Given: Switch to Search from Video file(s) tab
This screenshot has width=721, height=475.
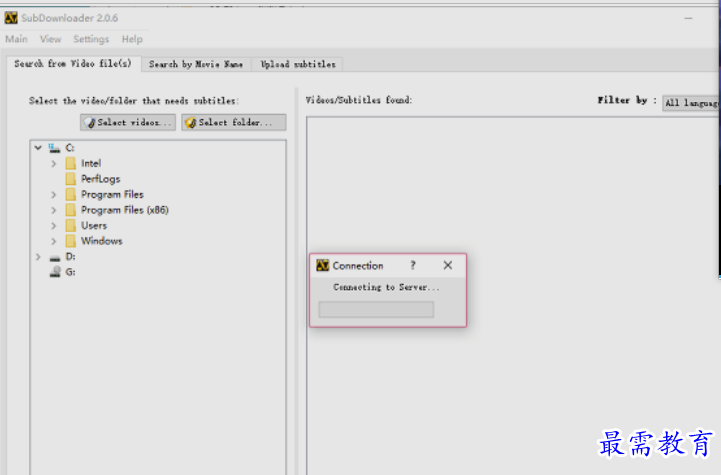Looking at the screenshot, I should tap(73, 63).
